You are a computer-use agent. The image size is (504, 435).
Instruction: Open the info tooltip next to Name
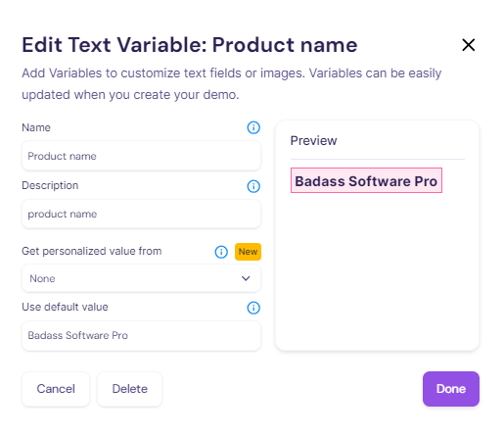click(x=253, y=127)
